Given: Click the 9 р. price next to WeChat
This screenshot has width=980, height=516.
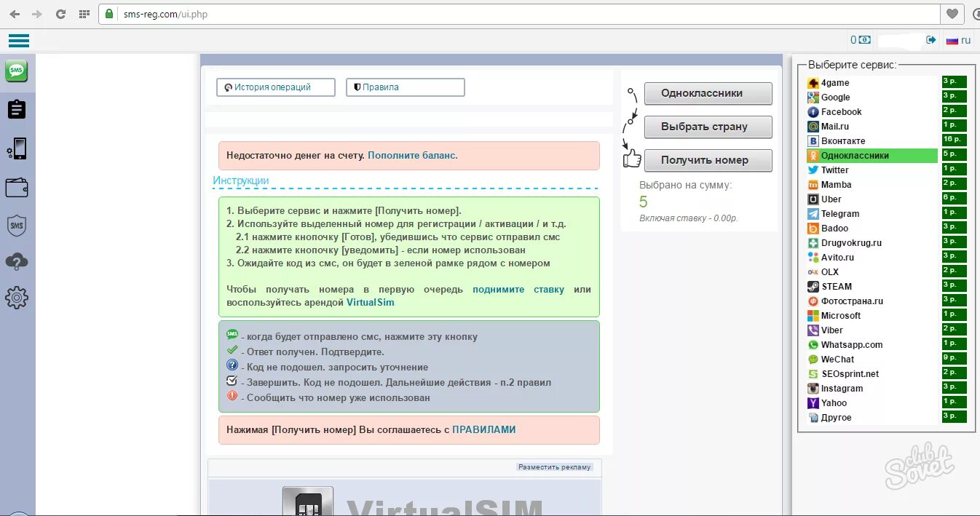Looking at the screenshot, I should pos(954,358).
